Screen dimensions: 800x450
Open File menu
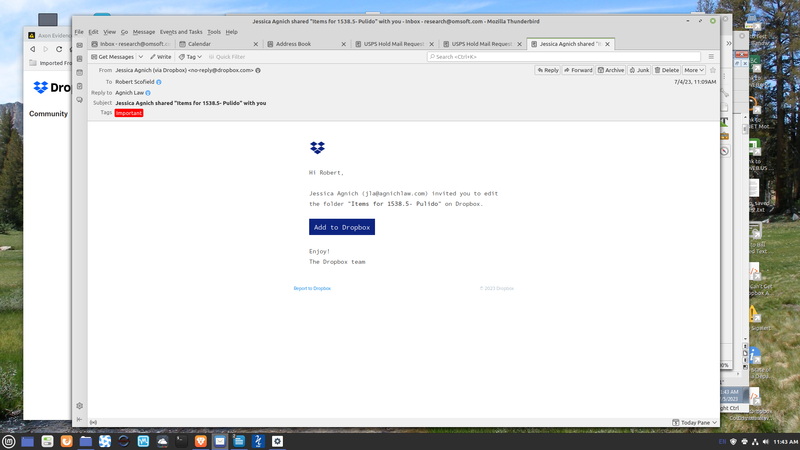pyautogui.click(x=79, y=32)
